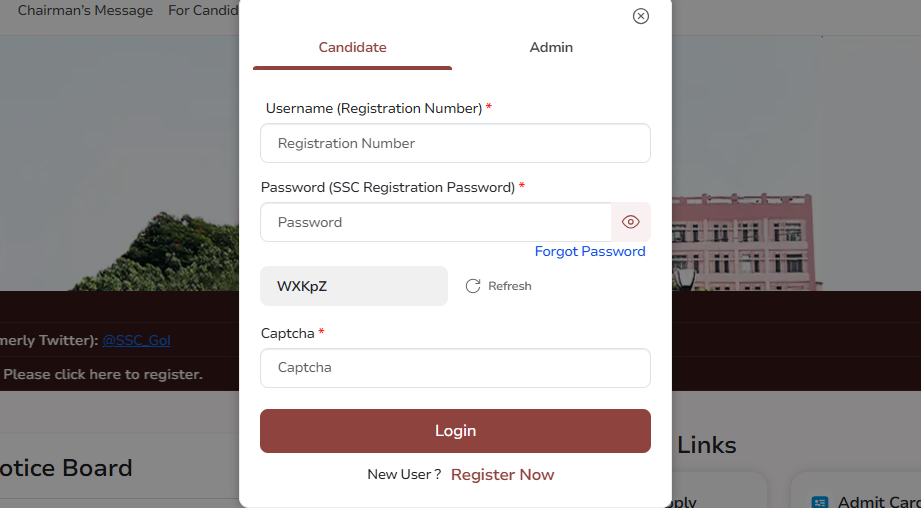Click the 'Please click here to register' notice
Image resolution: width=921 pixels, height=508 pixels.
[103, 375]
